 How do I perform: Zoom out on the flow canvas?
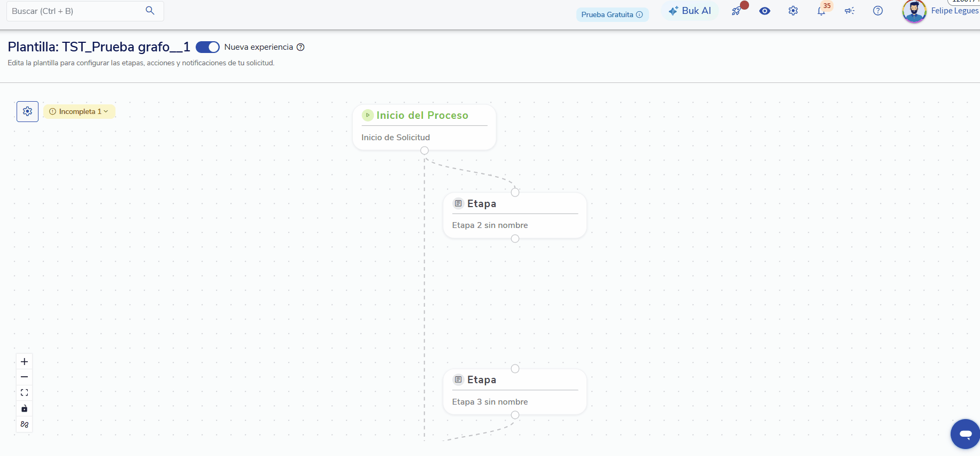[x=24, y=377]
